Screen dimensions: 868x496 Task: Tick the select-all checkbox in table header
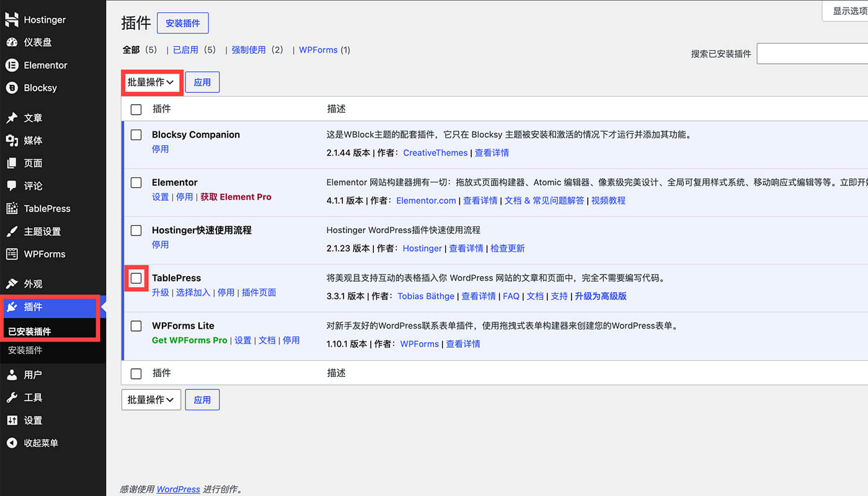pyautogui.click(x=136, y=110)
